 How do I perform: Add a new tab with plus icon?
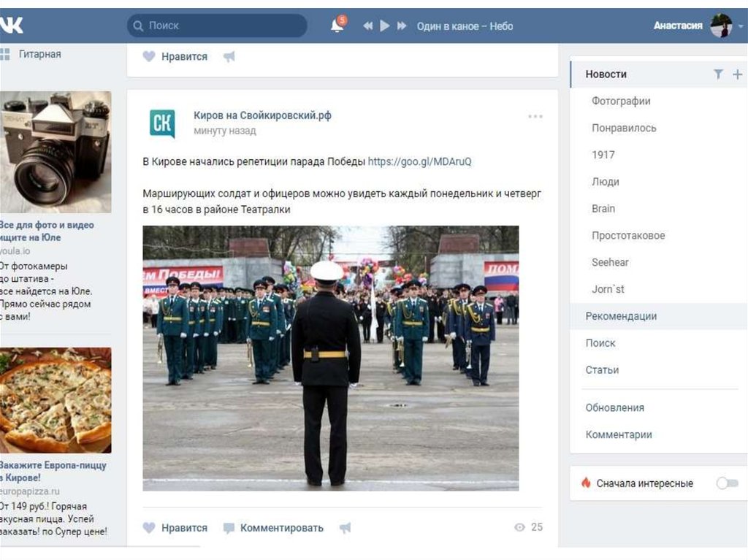(x=738, y=74)
